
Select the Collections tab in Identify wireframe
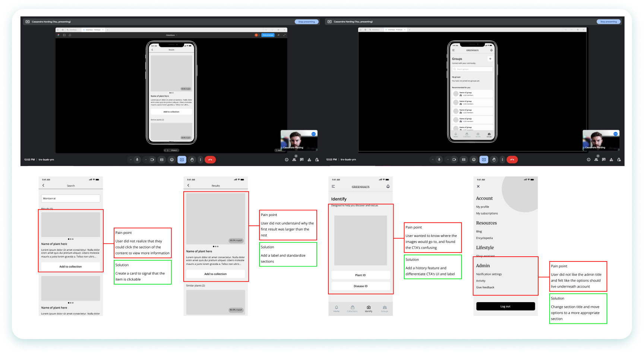[x=352, y=309]
